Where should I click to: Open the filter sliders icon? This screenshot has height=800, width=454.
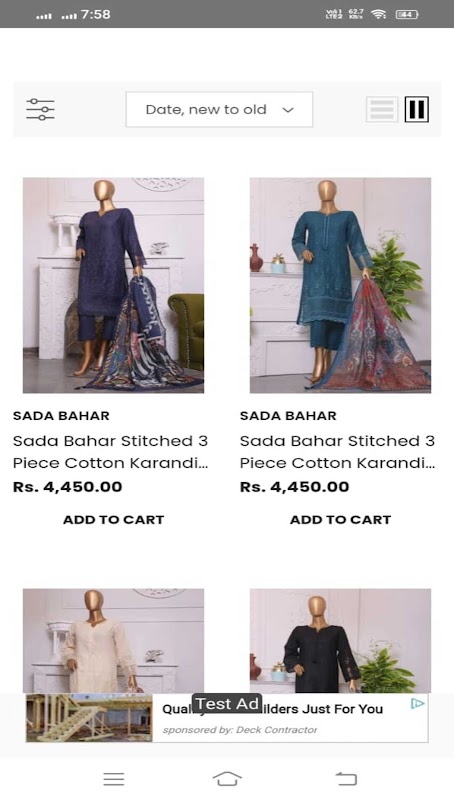pos(40,109)
